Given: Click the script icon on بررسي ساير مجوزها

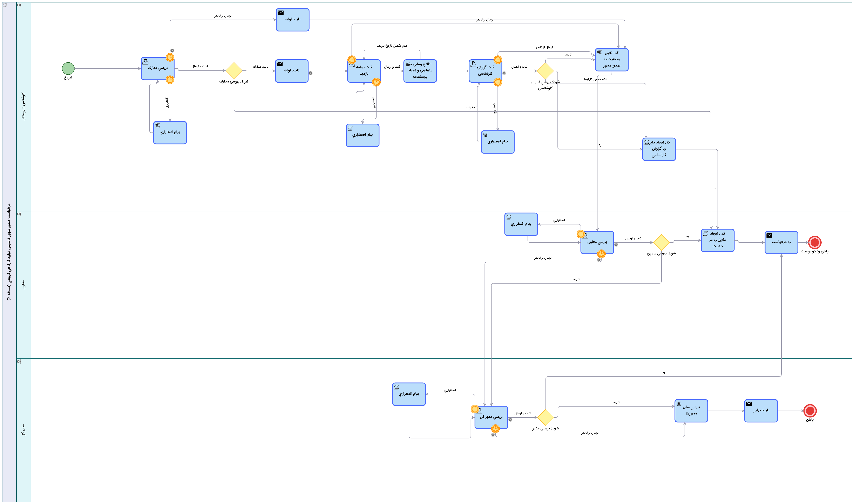Looking at the screenshot, I should 679,404.
